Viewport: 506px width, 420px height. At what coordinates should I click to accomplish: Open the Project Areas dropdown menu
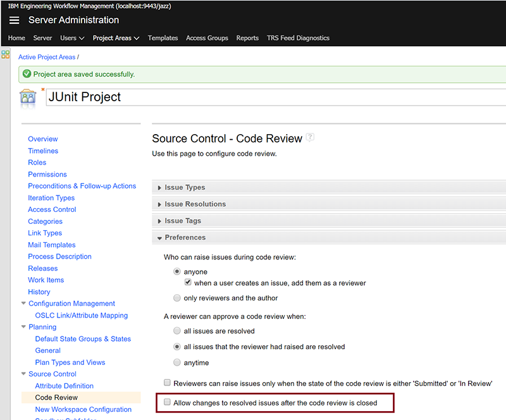tap(116, 38)
